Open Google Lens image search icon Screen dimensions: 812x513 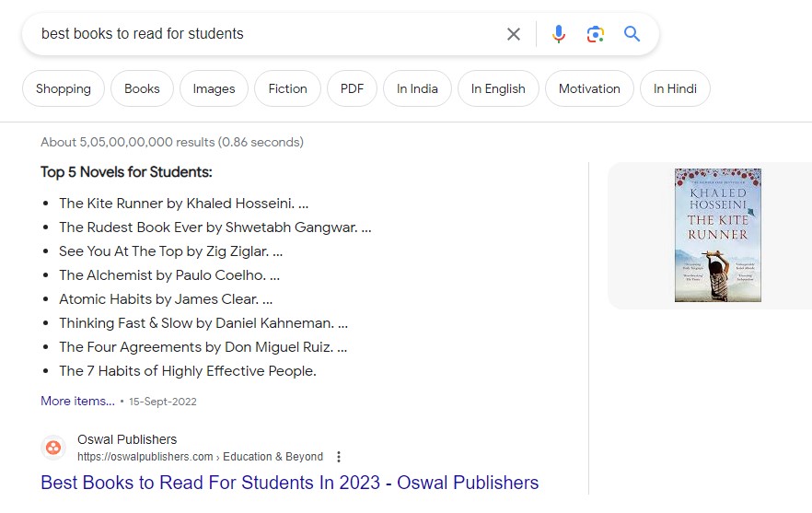[x=595, y=34]
